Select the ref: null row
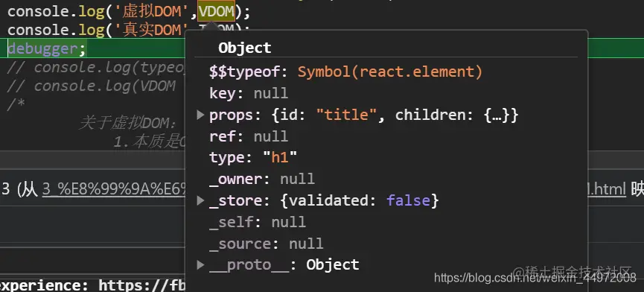This screenshot has width=644, height=292. pyautogui.click(x=249, y=136)
